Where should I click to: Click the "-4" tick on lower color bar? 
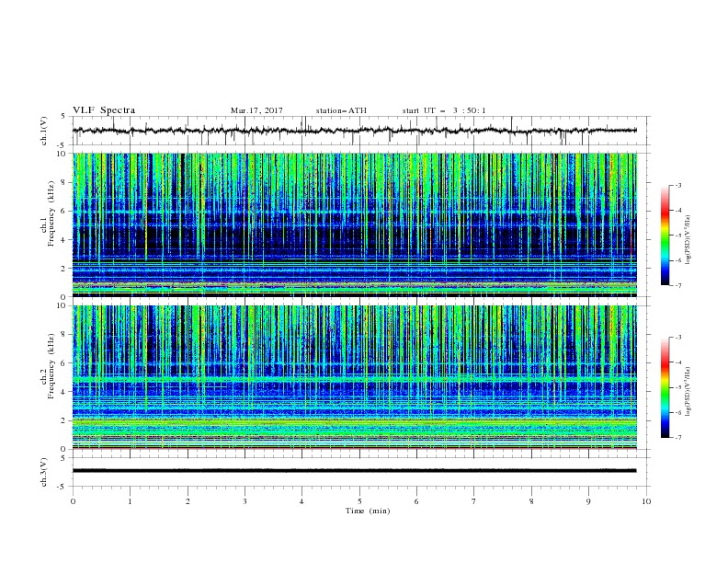coord(678,362)
